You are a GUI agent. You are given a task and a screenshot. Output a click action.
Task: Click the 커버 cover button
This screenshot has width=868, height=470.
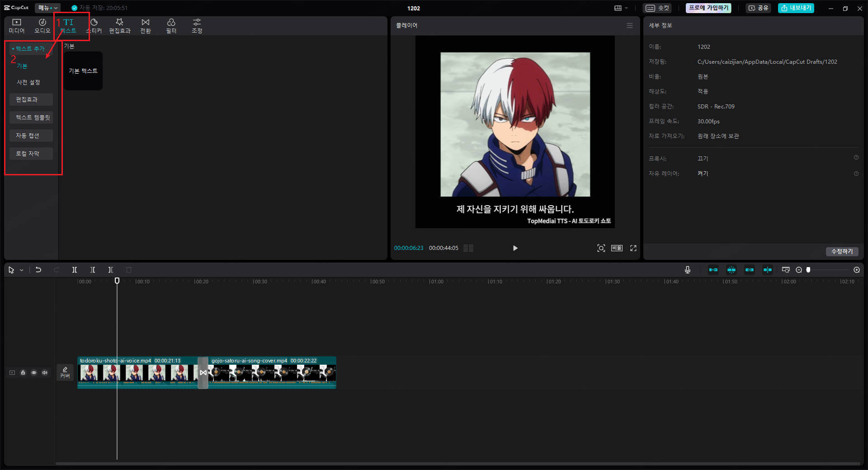point(65,372)
